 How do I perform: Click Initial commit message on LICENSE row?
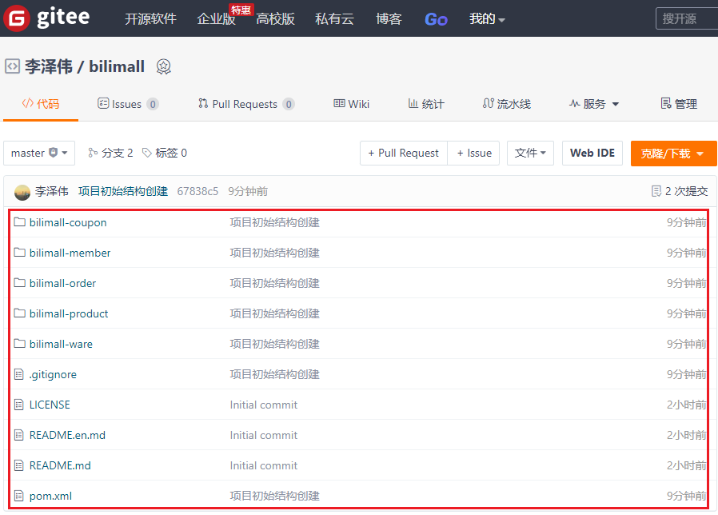click(263, 405)
